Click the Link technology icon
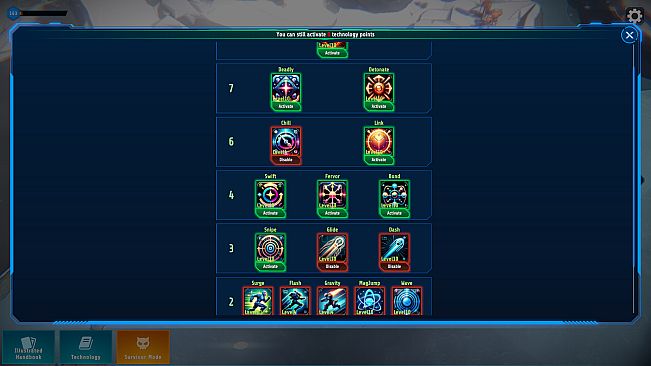 point(379,141)
